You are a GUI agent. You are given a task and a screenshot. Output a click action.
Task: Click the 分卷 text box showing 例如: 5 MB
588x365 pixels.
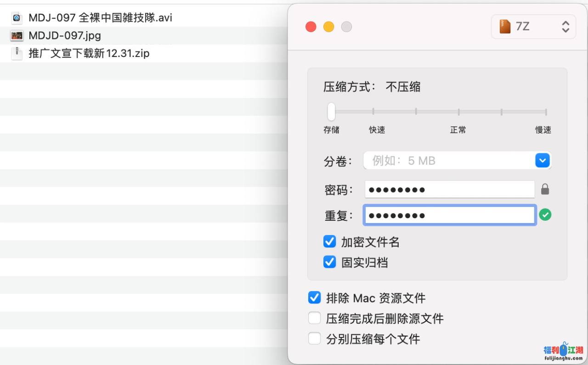coord(448,161)
